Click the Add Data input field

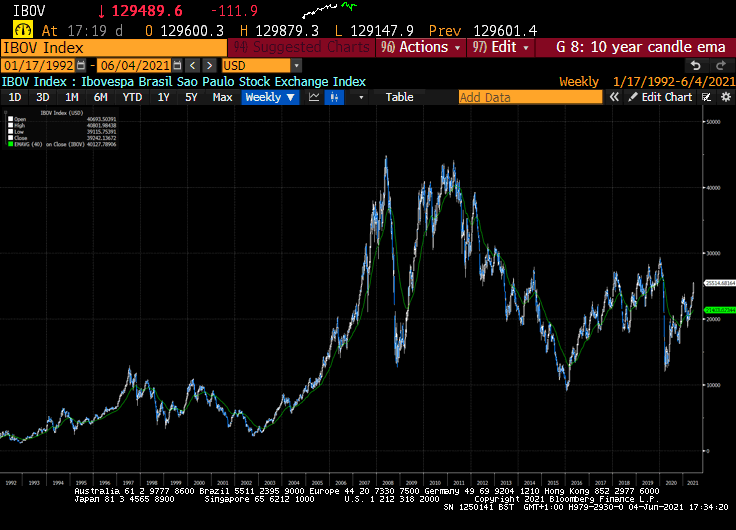click(x=530, y=97)
